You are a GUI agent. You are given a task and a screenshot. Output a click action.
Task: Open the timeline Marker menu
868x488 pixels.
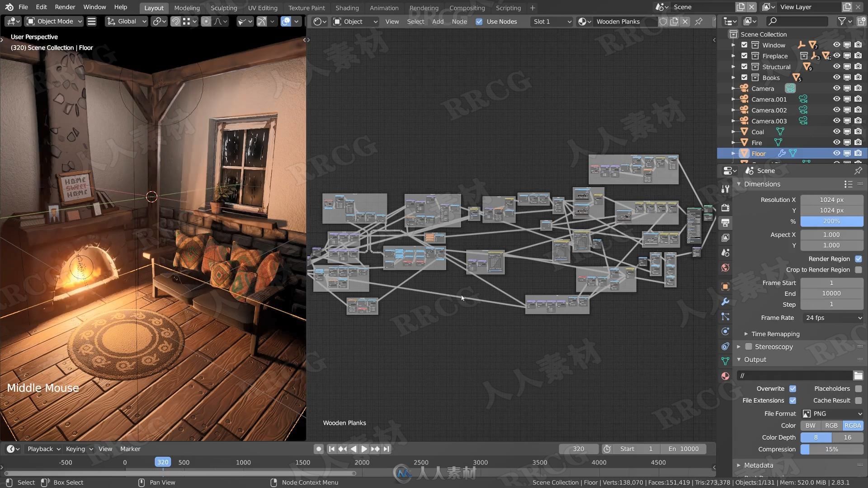130,449
